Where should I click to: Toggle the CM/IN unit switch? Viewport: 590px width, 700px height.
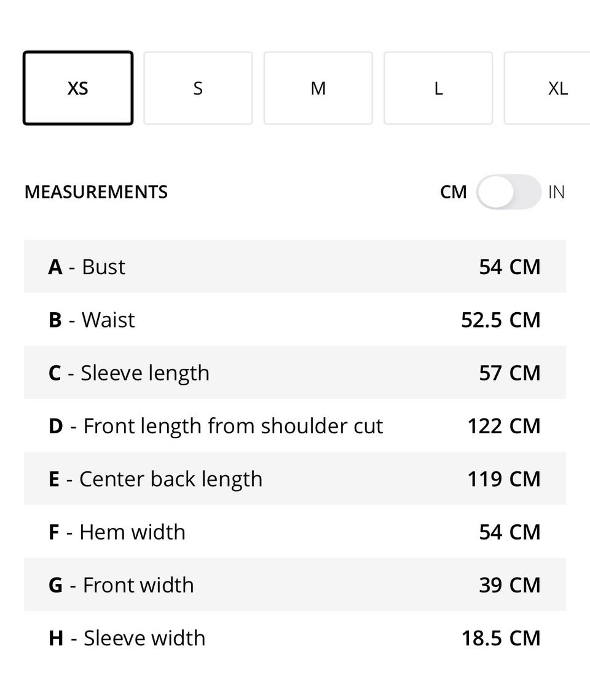(508, 192)
